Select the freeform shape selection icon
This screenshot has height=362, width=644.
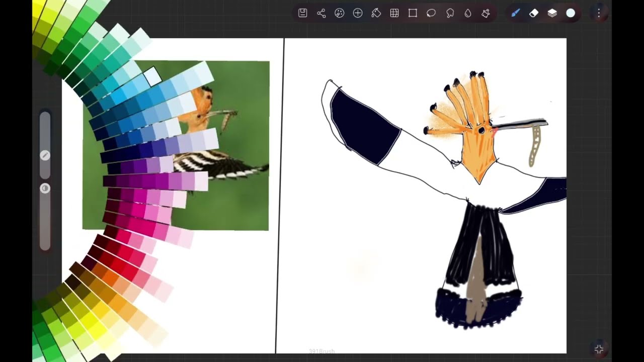450,13
